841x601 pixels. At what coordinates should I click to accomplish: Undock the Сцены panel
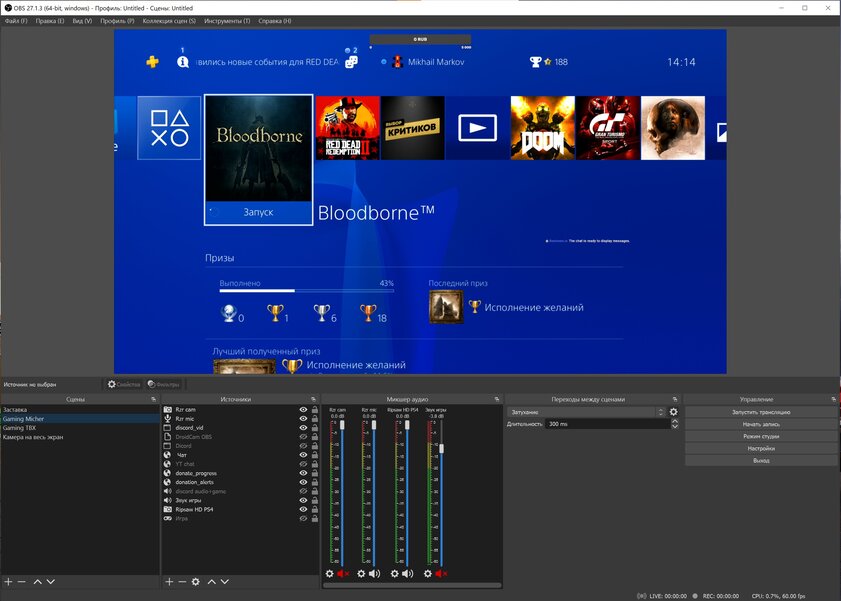point(153,399)
